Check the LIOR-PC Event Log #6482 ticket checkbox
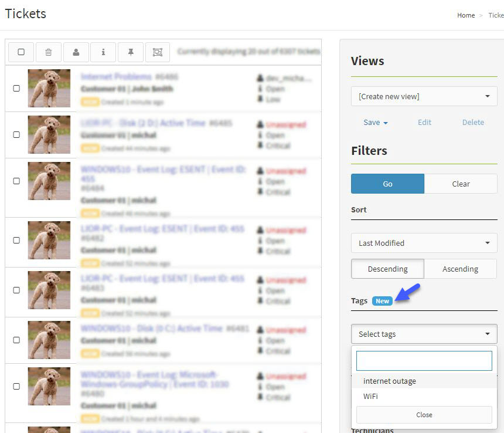The image size is (504, 433). coord(16,241)
